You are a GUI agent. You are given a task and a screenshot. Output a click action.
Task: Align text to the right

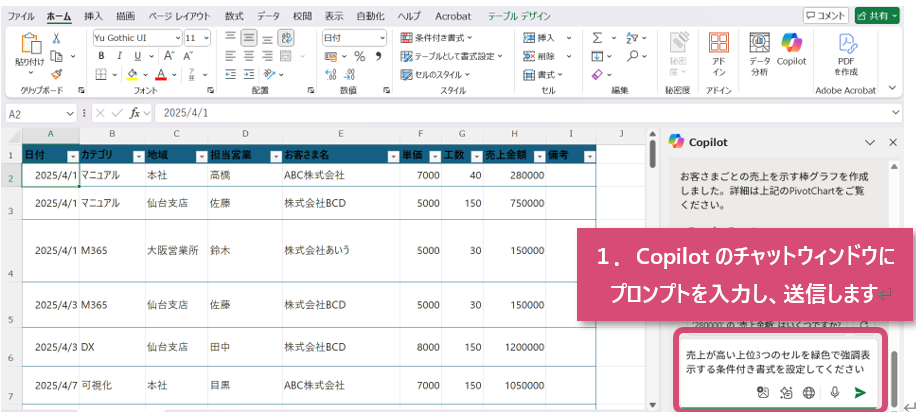268,56
